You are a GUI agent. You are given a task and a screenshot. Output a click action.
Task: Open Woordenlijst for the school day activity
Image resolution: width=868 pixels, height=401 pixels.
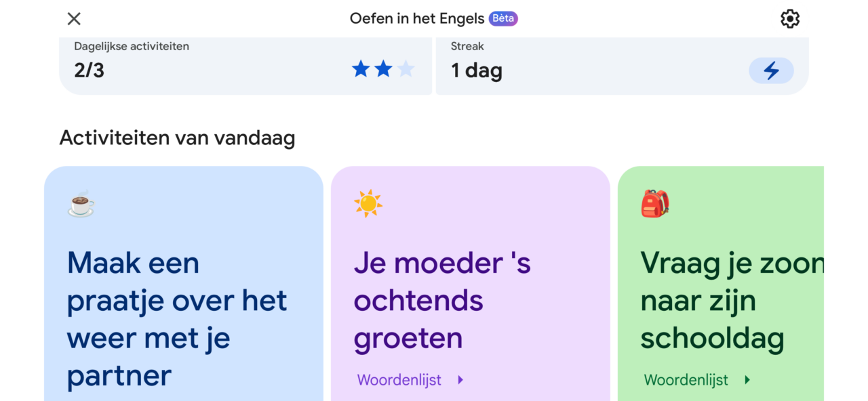click(686, 380)
